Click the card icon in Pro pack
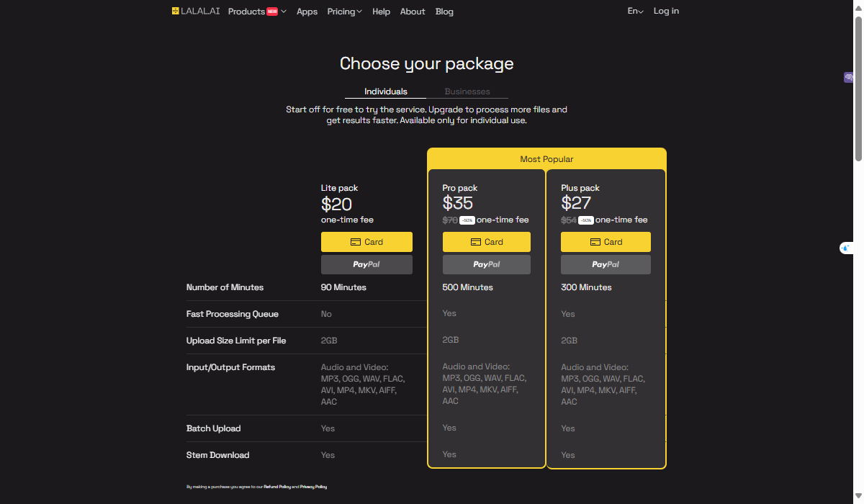Viewport: 864px width, 504px height. pyautogui.click(x=475, y=242)
